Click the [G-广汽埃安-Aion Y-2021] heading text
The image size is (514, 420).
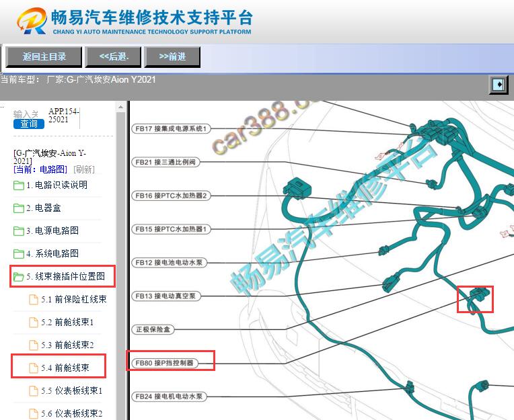coord(50,157)
